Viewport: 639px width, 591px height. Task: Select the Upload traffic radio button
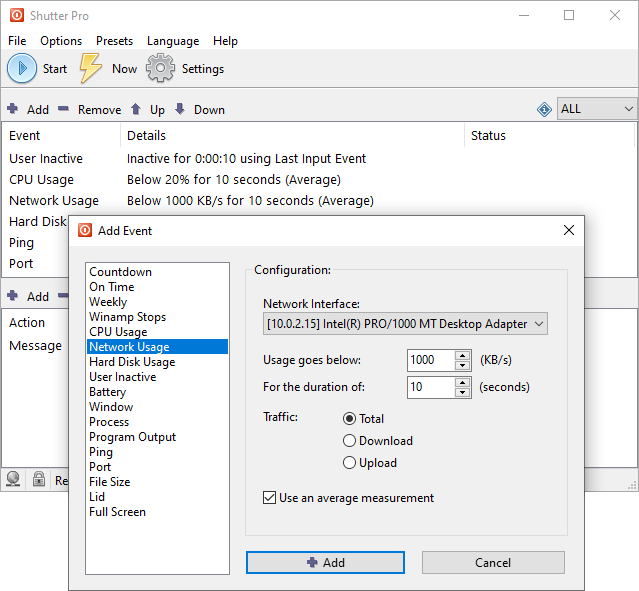(x=349, y=463)
